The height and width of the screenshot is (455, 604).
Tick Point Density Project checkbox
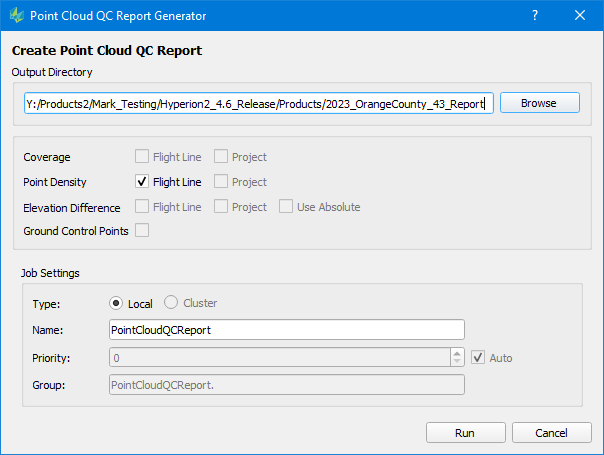(221, 182)
